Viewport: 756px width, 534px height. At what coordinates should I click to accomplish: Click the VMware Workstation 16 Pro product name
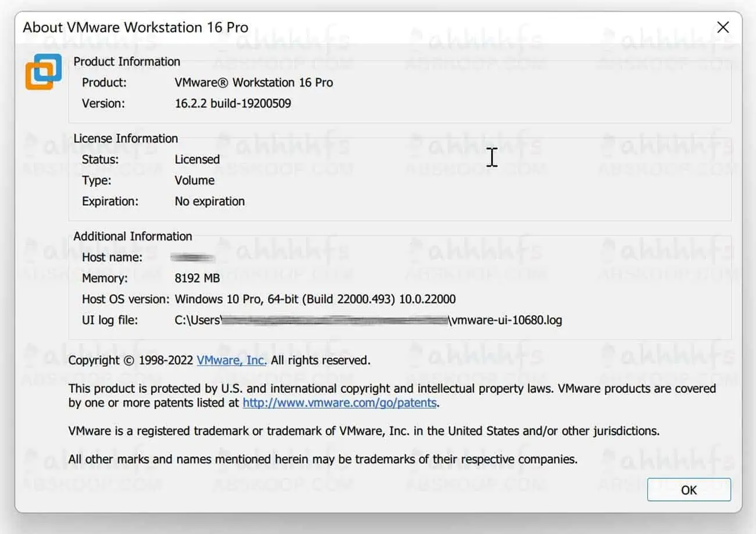click(254, 83)
